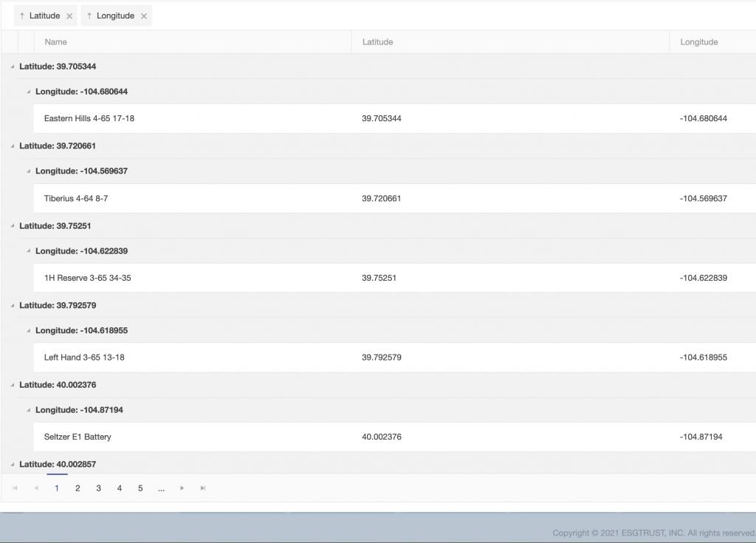The image size is (756, 543).
Task: Sort by the Latitude column header
Action: point(510,42)
